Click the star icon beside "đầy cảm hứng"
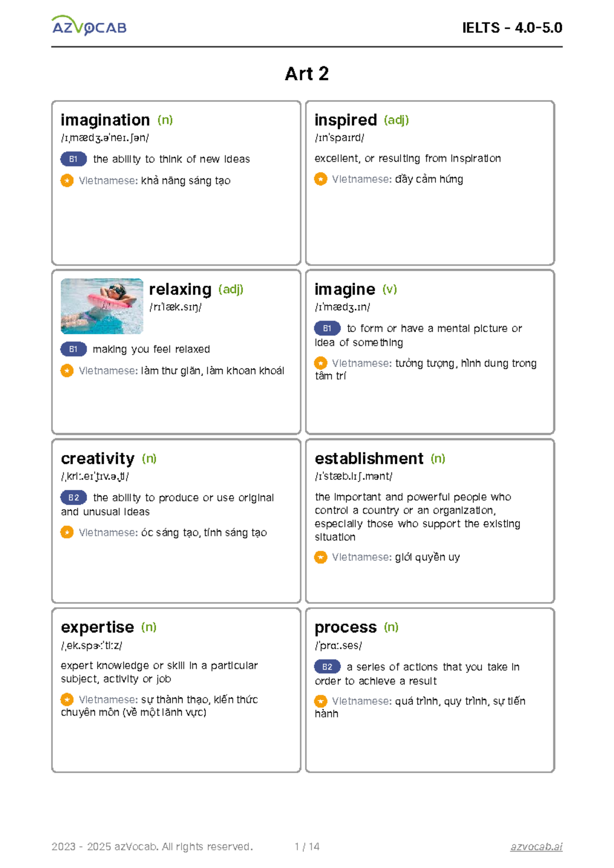This screenshot has width=614, height=868. point(321,179)
